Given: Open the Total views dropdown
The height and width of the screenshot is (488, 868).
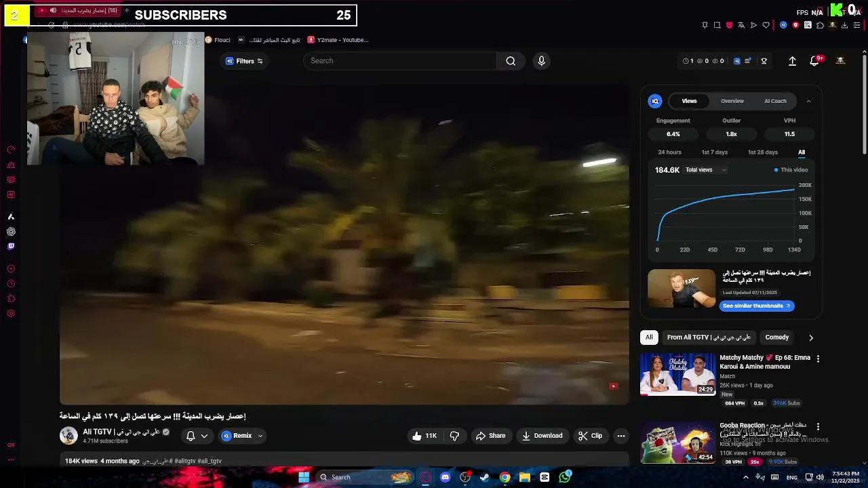Looking at the screenshot, I should (x=706, y=170).
